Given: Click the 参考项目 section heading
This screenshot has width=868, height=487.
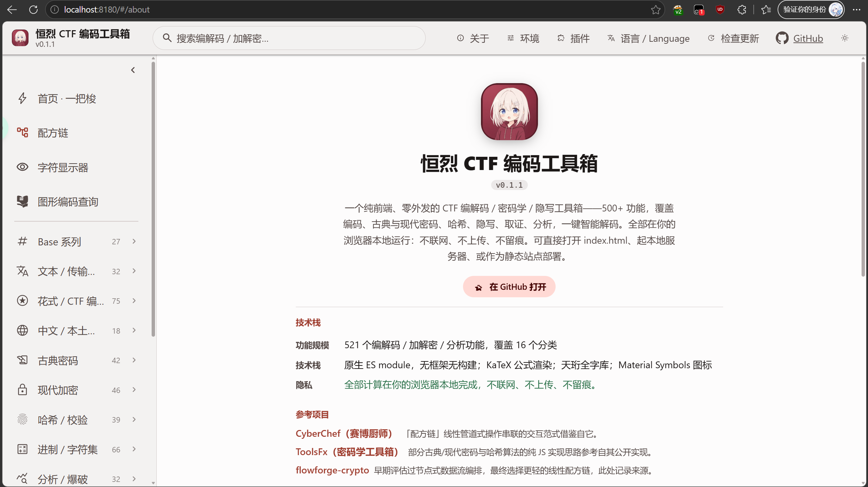Looking at the screenshot, I should [x=312, y=414].
